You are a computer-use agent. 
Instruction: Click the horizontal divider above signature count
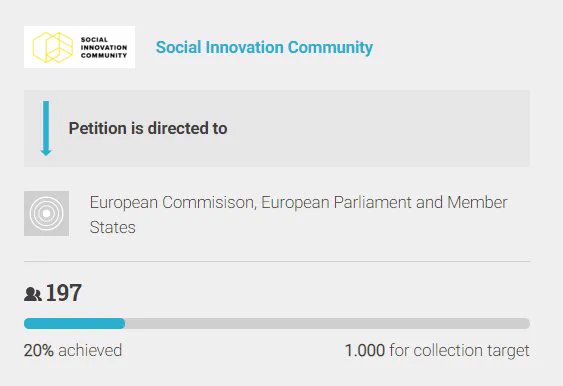click(x=277, y=261)
